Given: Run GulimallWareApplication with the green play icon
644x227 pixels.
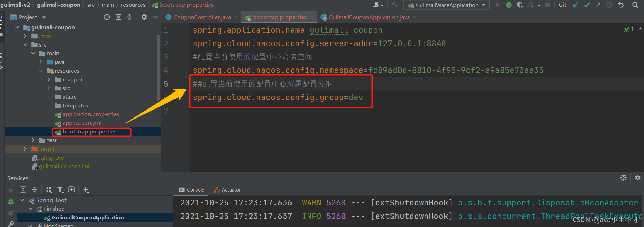Looking at the screenshot, I should point(498,5).
